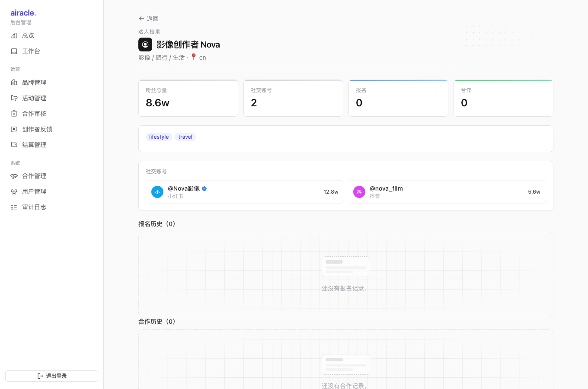
Task: Navigate to 结算管理
Action: (51, 145)
